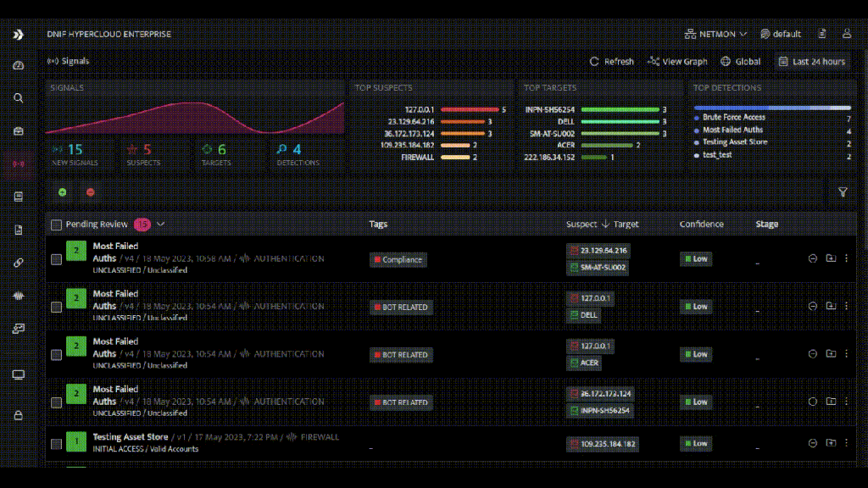This screenshot has height=488, width=868.
Task: Check the signal row targeting ACER
Action: point(56,355)
